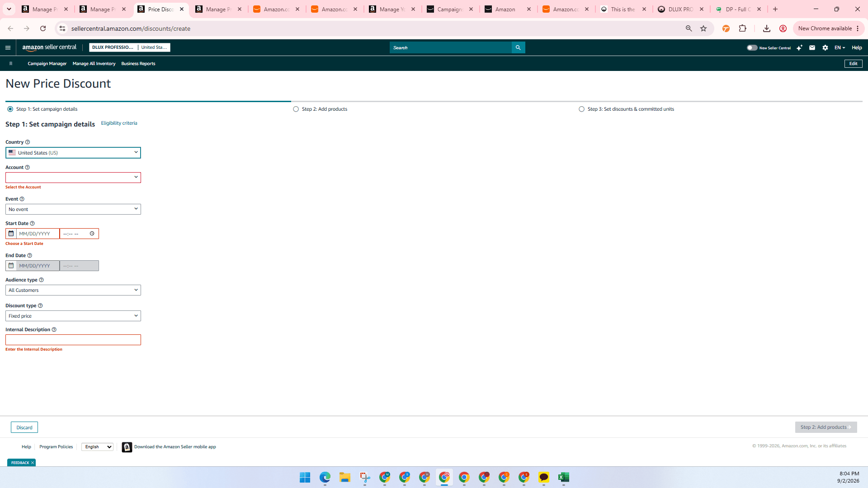The image size is (868, 488).
Task: Open the Account dropdown
Action: [73, 177]
